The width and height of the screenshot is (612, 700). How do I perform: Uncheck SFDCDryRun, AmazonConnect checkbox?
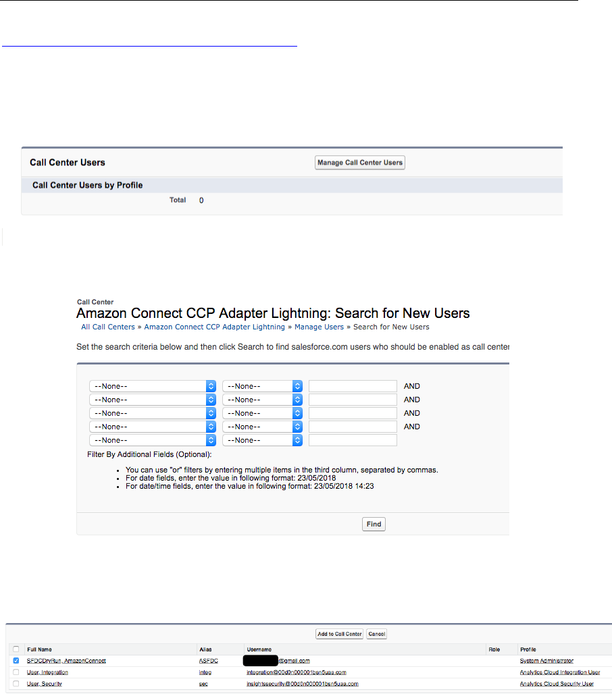(16, 660)
